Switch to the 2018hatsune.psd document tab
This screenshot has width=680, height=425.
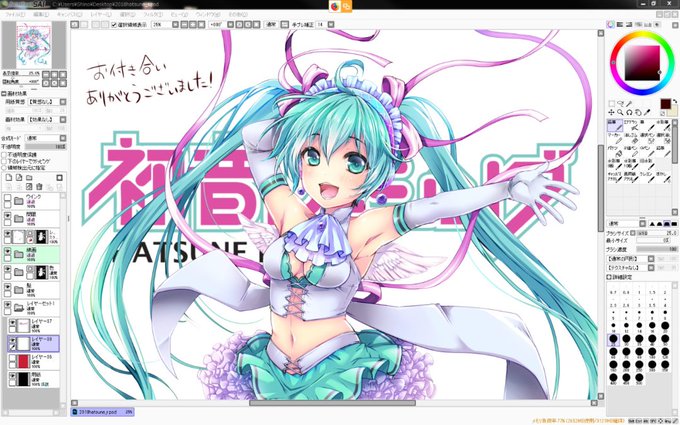[102, 412]
